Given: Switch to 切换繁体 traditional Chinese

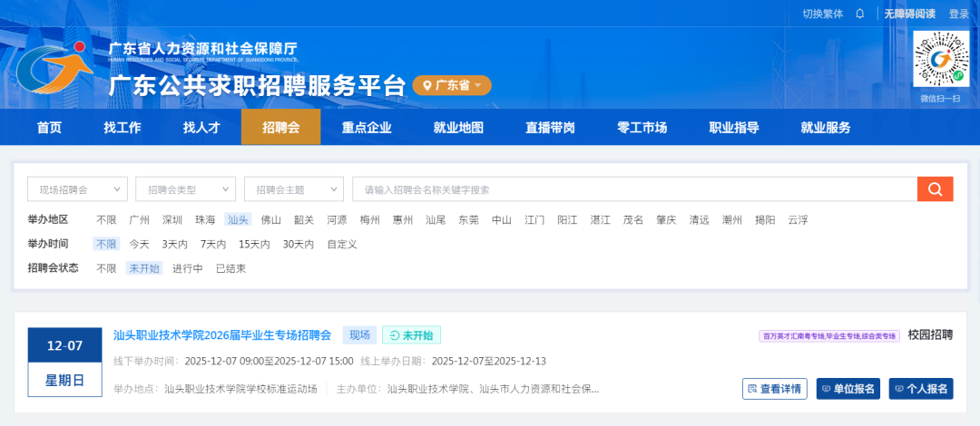Looking at the screenshot, I should [822, 14].
